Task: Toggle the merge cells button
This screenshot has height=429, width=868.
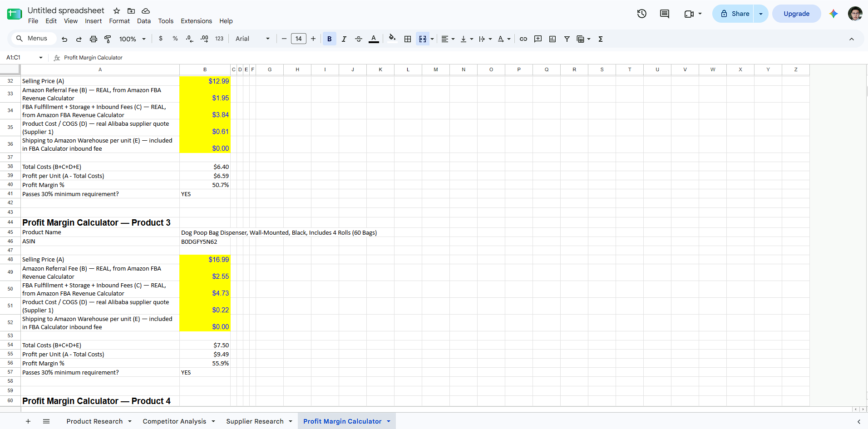Action: 422,39
